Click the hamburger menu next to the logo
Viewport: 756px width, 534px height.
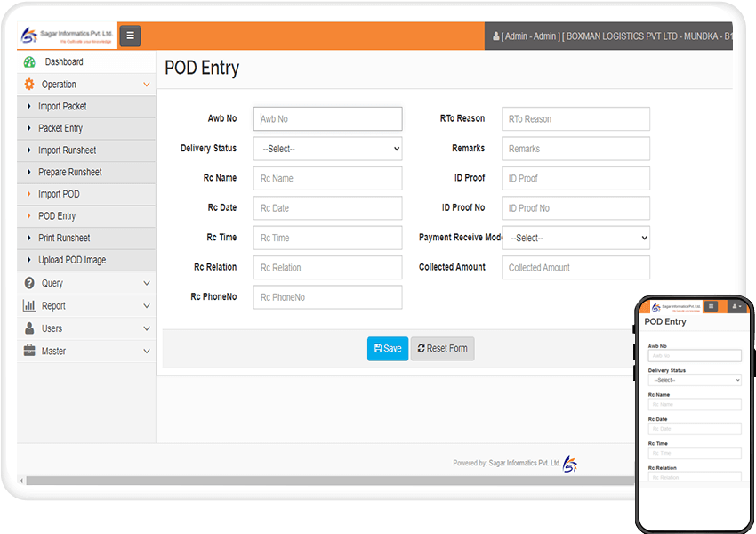pos(129,36)
